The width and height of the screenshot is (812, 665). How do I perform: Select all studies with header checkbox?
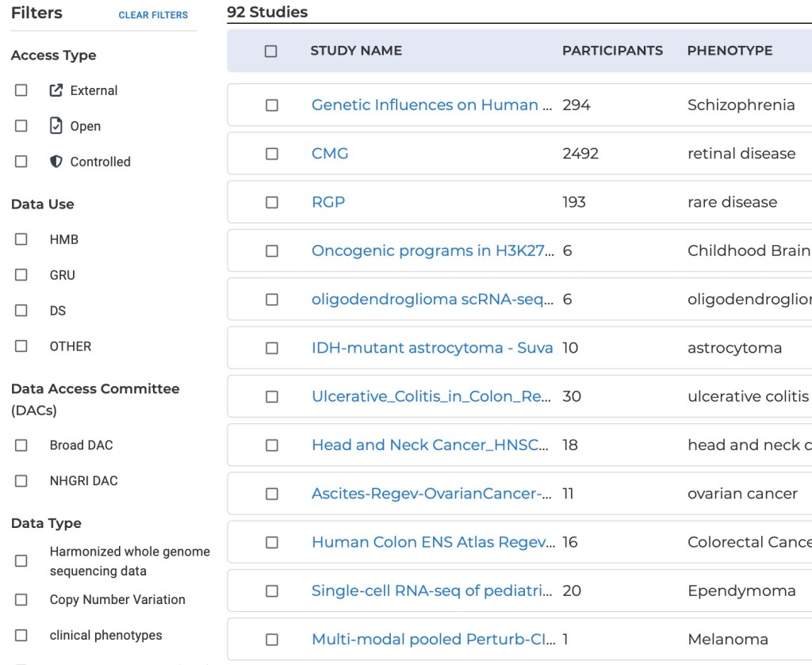[x=271, y=51]
